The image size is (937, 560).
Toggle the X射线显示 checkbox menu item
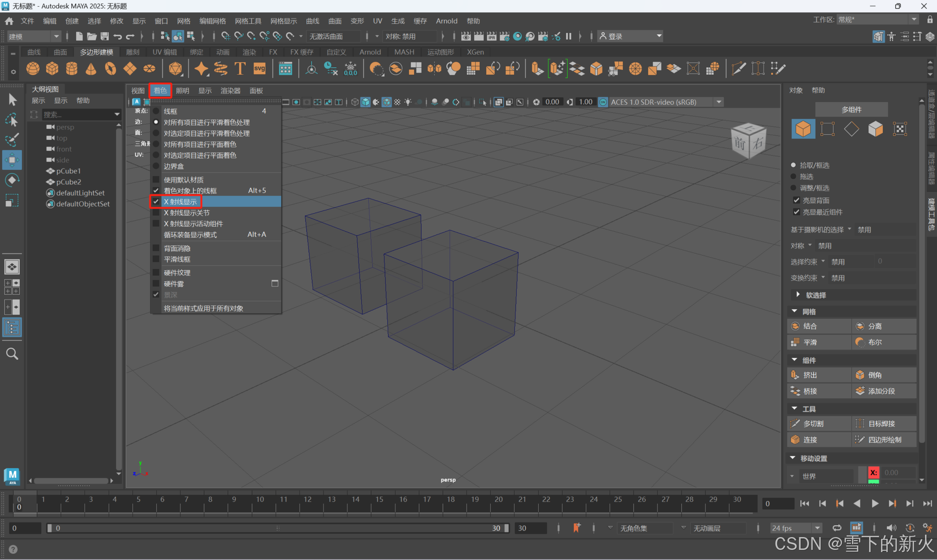[180, 201]
